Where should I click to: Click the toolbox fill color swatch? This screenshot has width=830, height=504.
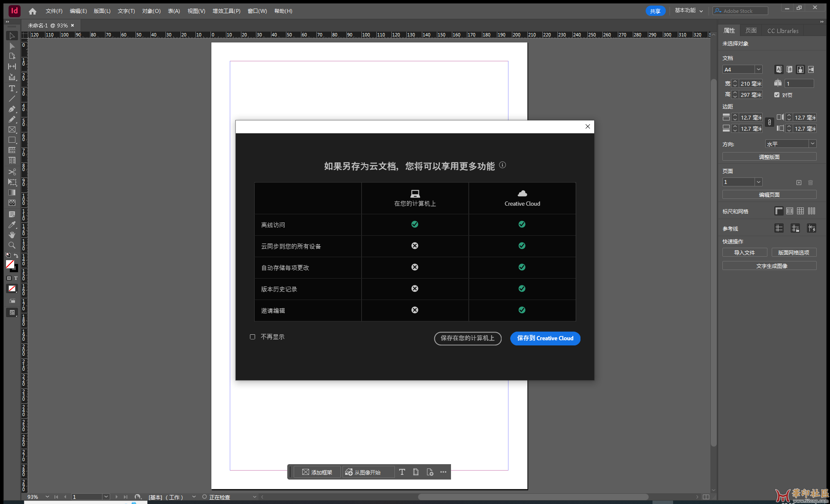click(x=10, y=264)
